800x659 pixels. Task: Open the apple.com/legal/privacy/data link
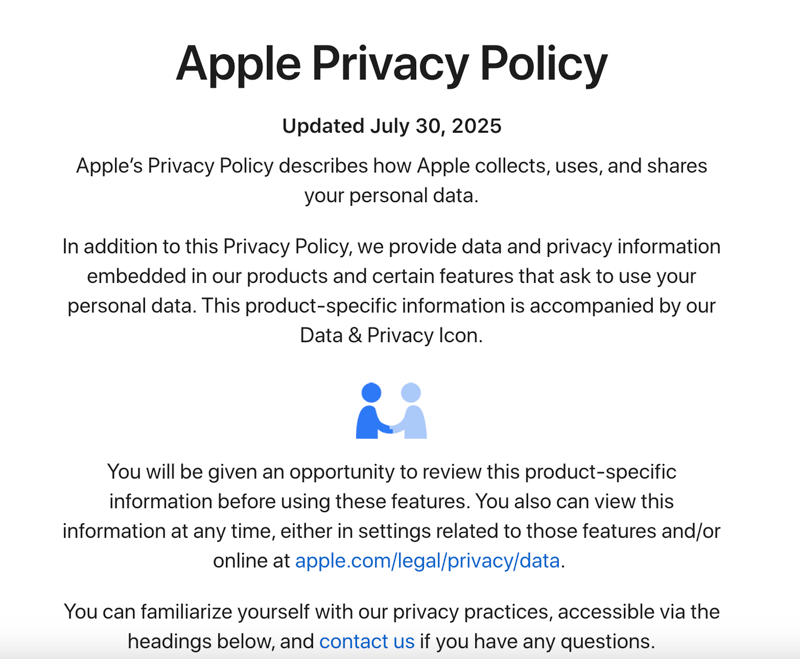tap(427, 560)
